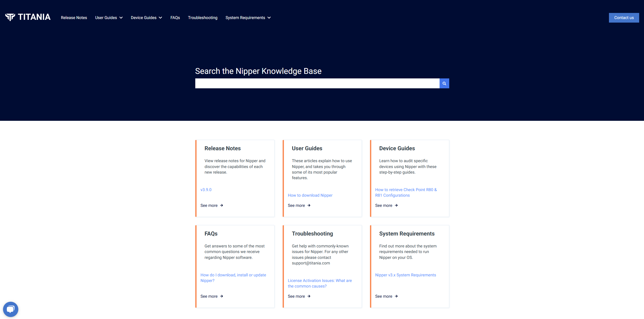
Task: Expand the User Guides navigation dropdown
Action: (109, 18)
